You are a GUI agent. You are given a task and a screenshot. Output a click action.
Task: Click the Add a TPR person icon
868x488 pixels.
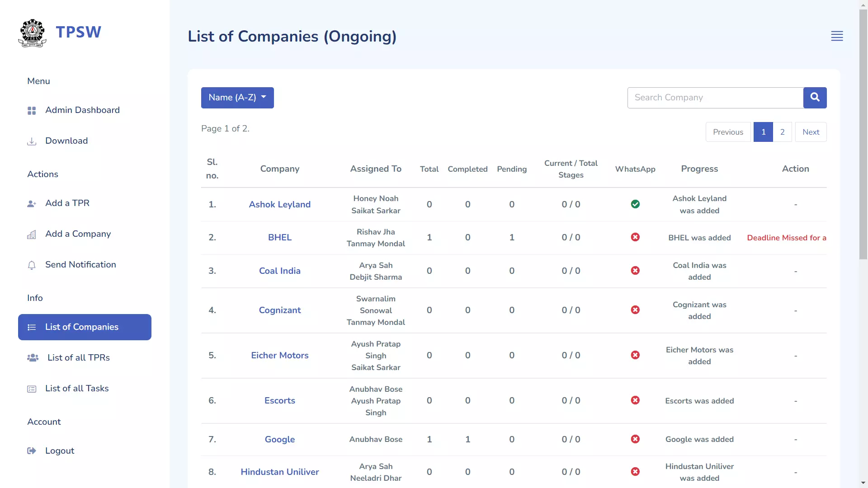click(x=31, y=203)
